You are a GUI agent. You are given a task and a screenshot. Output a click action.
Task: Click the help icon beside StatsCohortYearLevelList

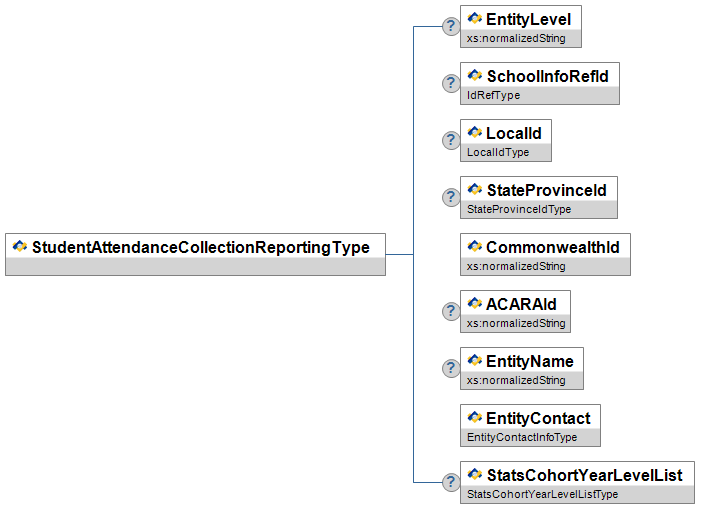click(x=451, y=482)
